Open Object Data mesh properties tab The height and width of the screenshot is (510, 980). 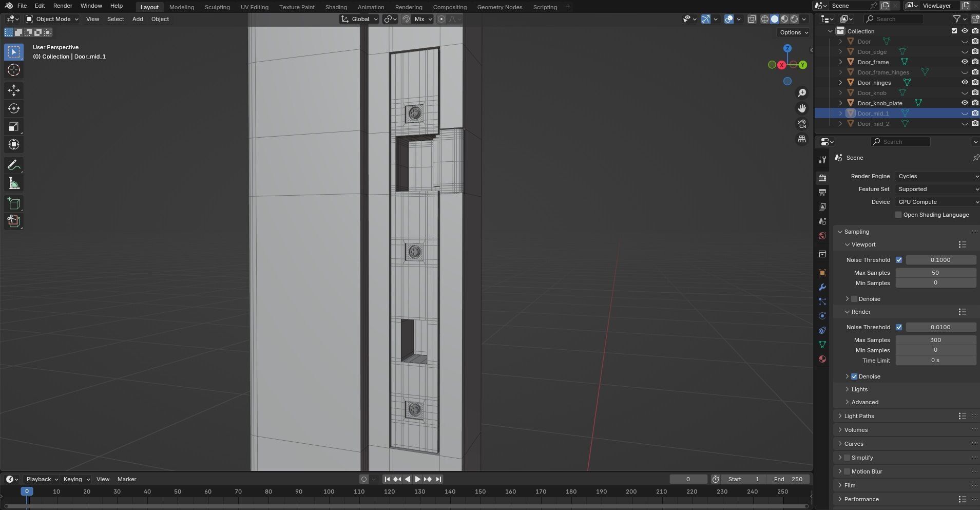click(x=822, y=345)
